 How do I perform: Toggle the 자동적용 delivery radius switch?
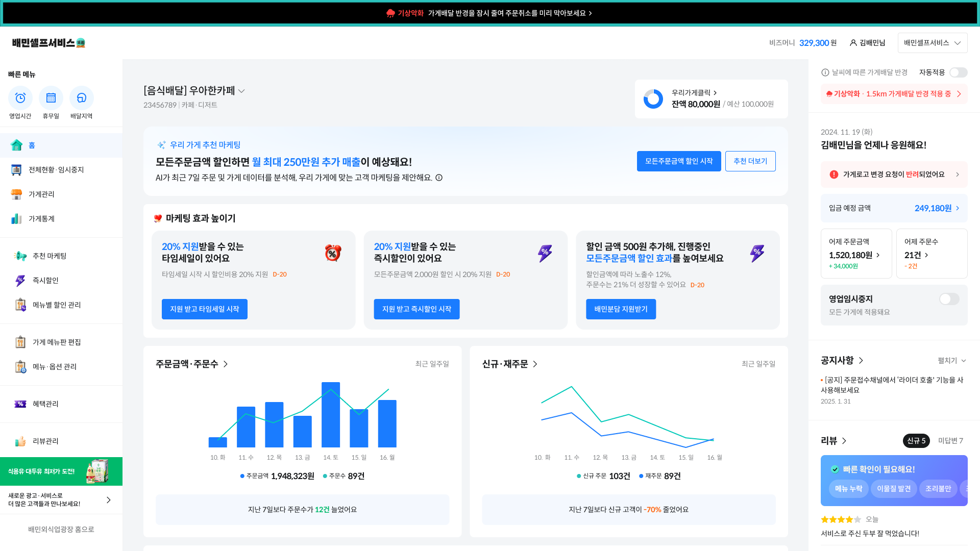pos(959,72)
